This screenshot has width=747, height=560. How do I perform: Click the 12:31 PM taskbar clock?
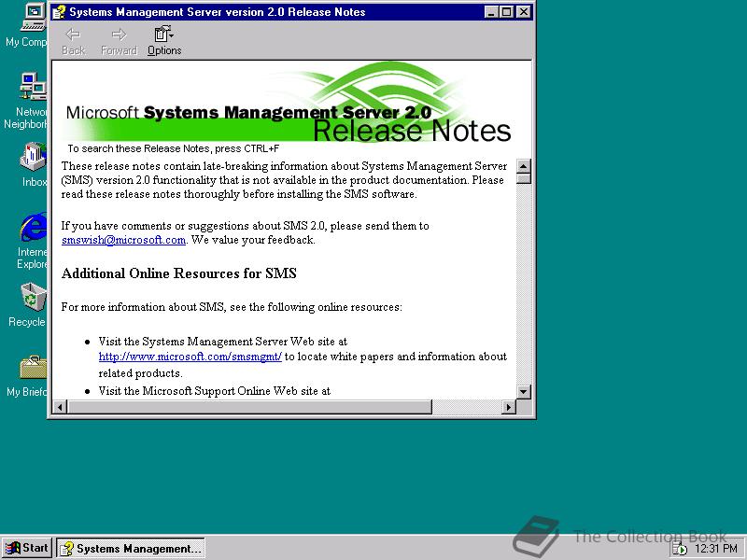click(x=716, y=549)
